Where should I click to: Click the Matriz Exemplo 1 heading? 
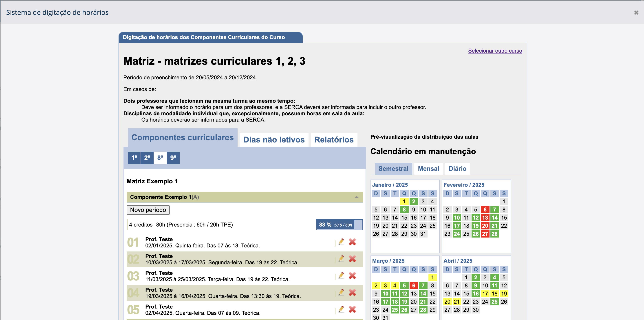point(152,181)
